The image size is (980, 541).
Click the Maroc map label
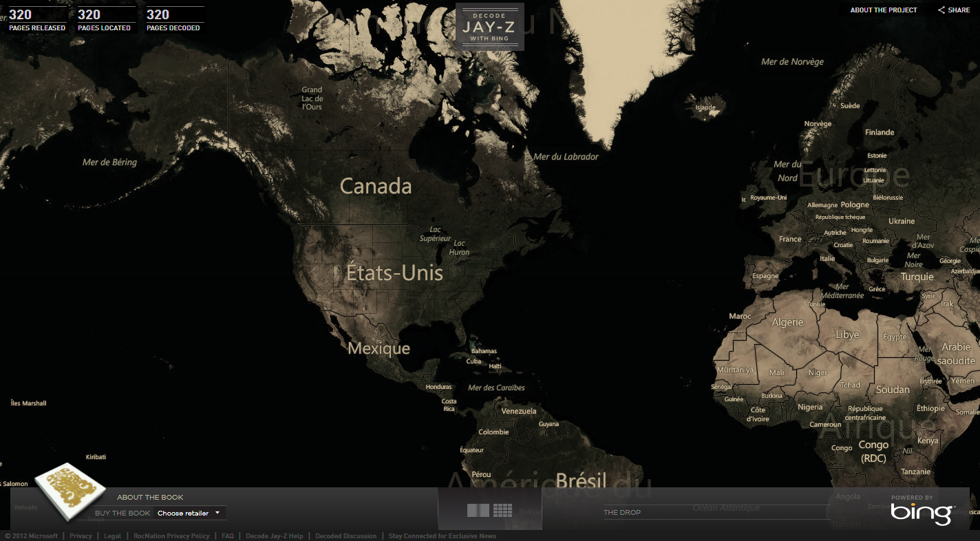[x=740, y=316]
